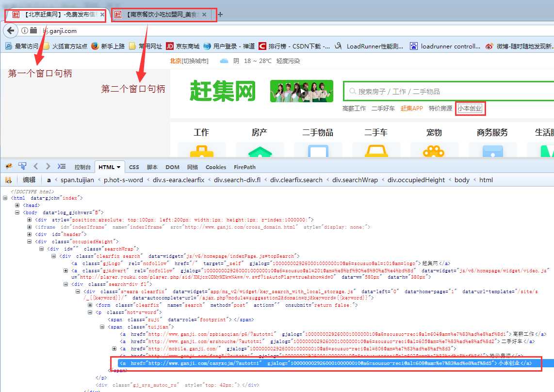
Task: Select span.tuijian in the breadcrumb path
Action: pyautogui.click(x=78, y=180)
